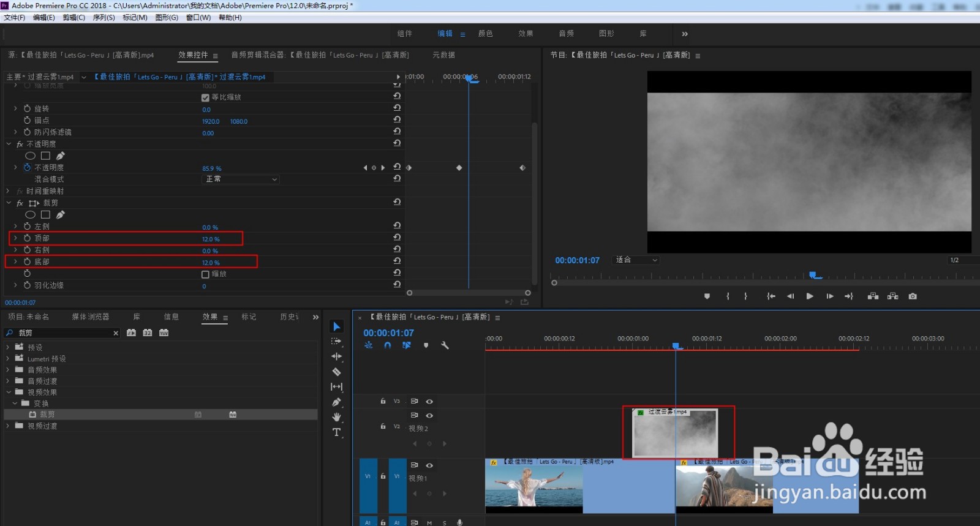
Task: Click crop effect ellipse mask tool
Action: (x=30, y=215)
